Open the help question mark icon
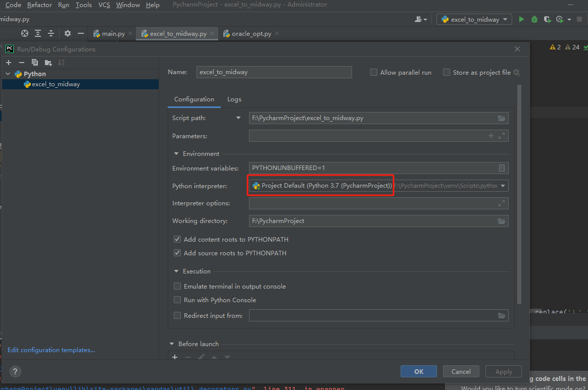Viewport: 588px width, 390px height. (x=15, y=371)
